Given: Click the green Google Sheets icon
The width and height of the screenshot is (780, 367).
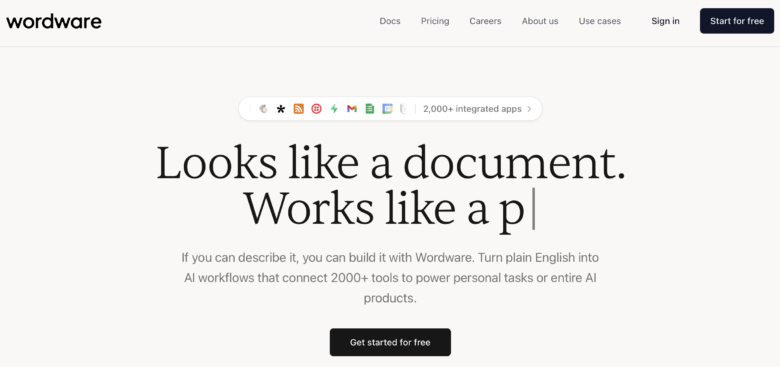Looking at the screenshot, I should (370, 109).
